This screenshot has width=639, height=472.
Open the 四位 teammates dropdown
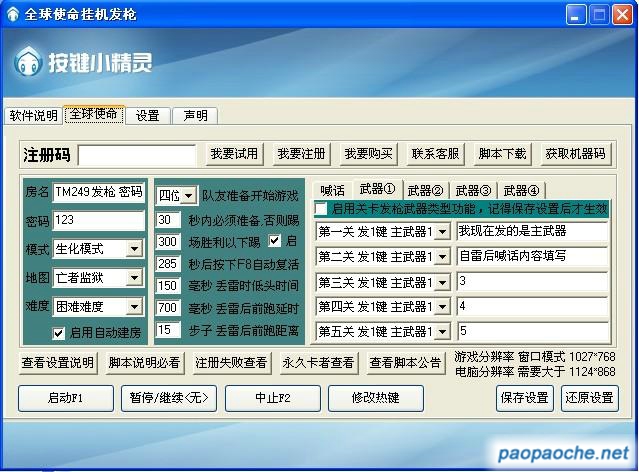(x=176, y=196)
